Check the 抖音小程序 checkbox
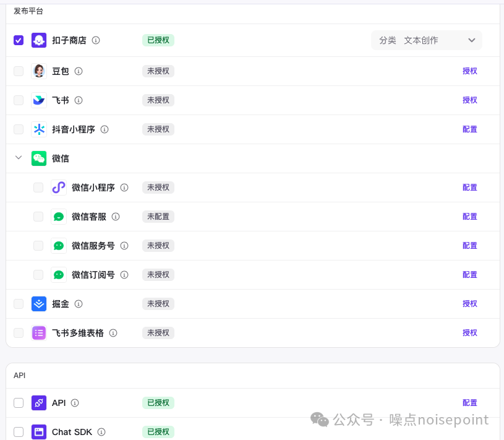Screen dimensions: 504x440 click(19, 129)
